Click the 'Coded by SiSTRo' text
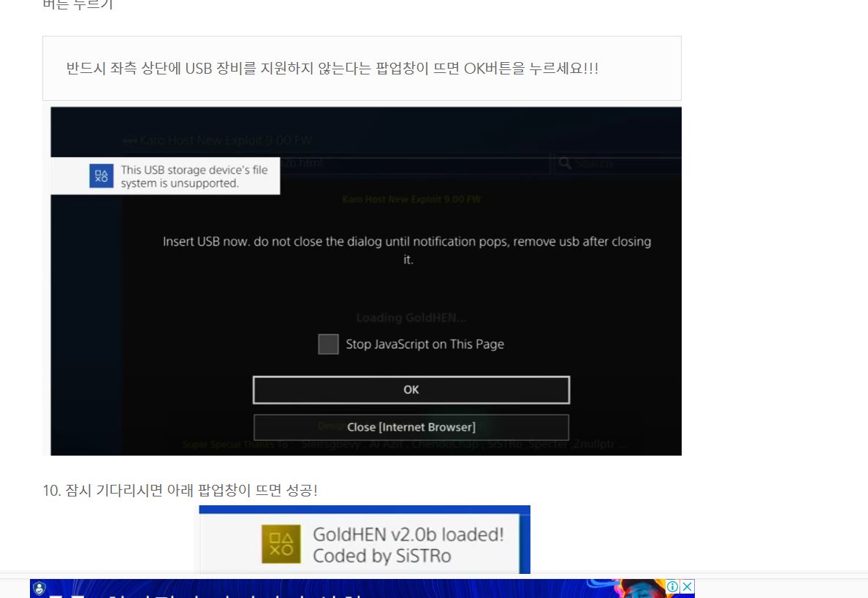 click(x=382, y=556)
